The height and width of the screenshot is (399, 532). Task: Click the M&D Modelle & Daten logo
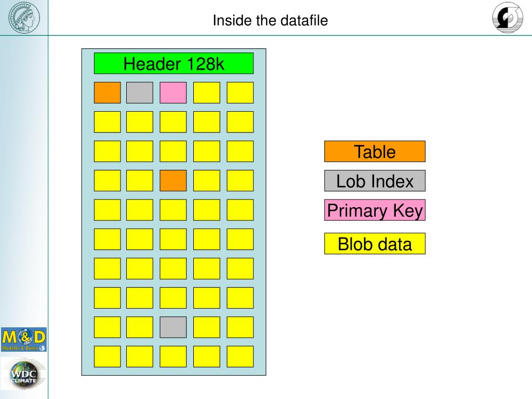(24, 339)
